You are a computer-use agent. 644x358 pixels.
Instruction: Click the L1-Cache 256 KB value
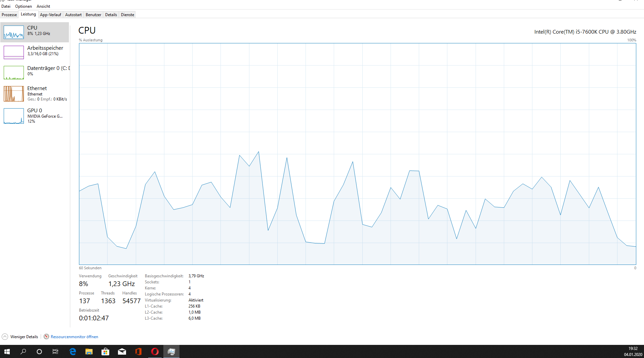(x=194, y=306)
